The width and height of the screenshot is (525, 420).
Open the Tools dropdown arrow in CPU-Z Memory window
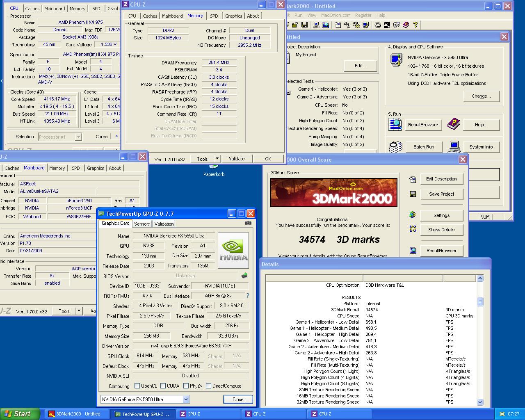pyautogui.click(x=217, y=159)
